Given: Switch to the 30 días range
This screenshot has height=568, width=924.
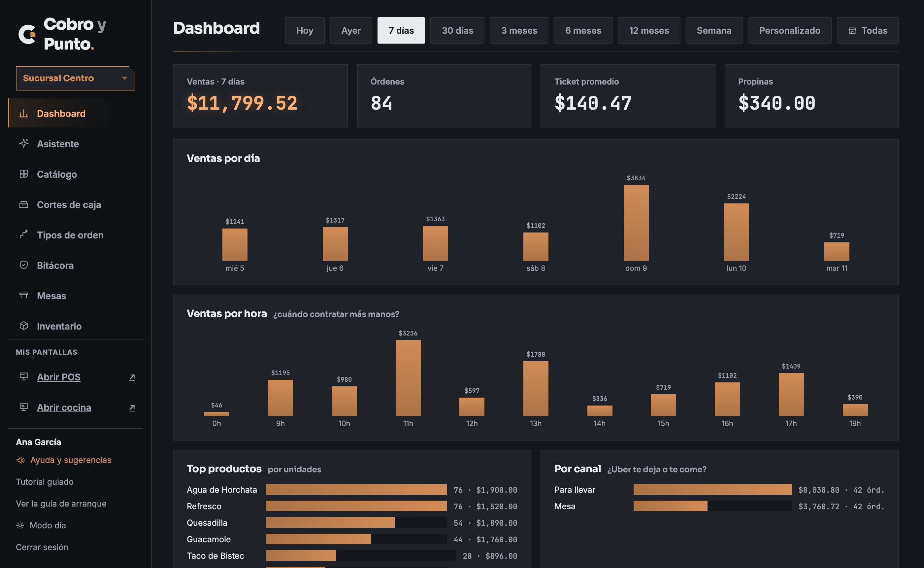Looking at the screenshot, I should tap(457, 30).
